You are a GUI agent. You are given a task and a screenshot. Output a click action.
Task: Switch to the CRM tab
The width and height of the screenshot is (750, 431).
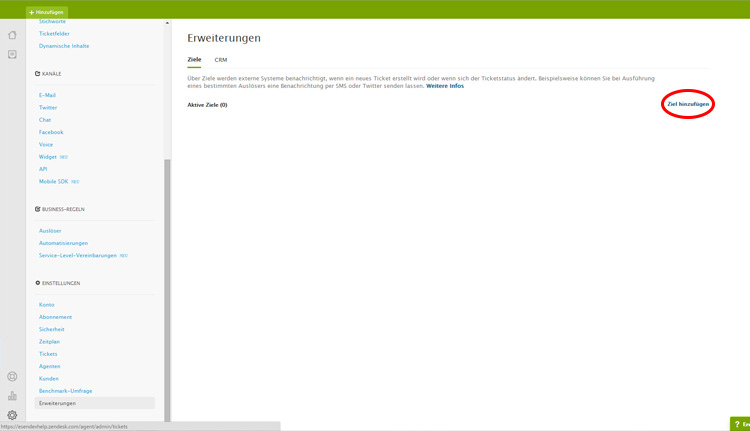click(221, 60)
